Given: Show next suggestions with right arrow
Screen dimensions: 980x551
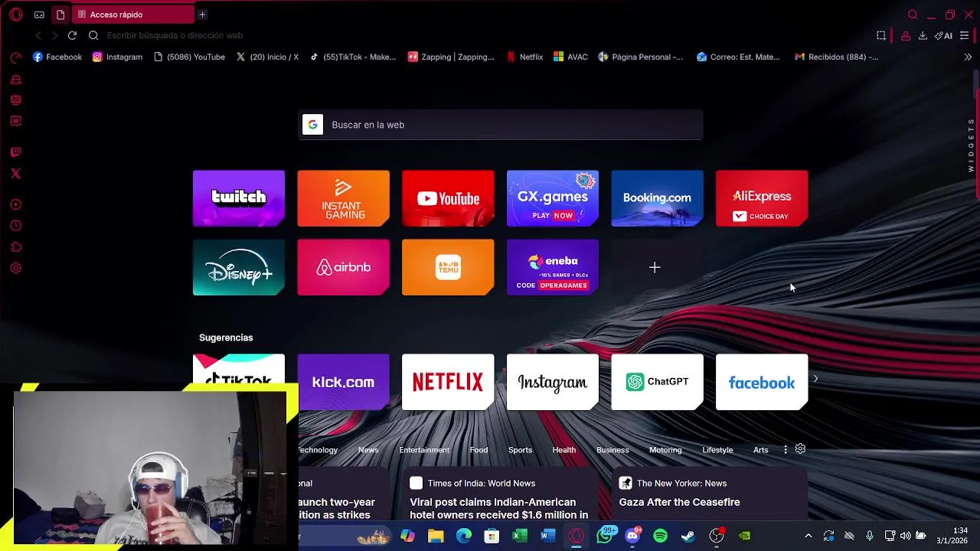Looking at the screenshot, I should point(815,379).
